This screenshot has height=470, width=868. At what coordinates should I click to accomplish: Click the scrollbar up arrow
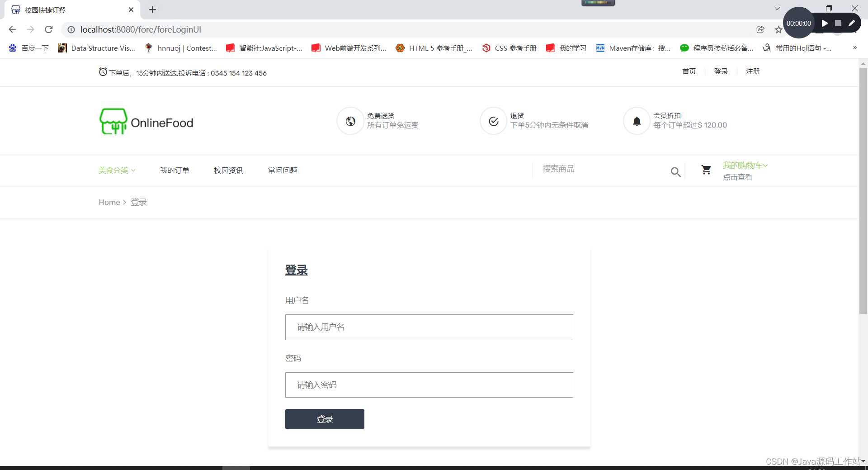[863, 64]
